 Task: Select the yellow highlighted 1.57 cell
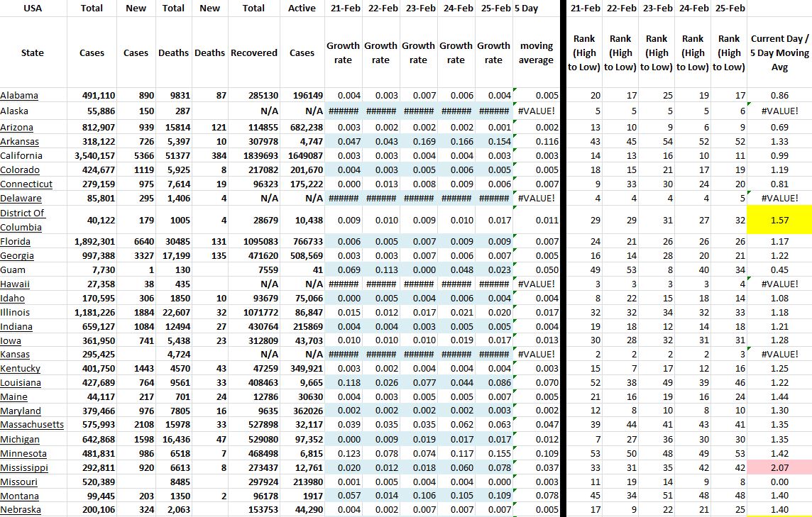tap(779, 221)
